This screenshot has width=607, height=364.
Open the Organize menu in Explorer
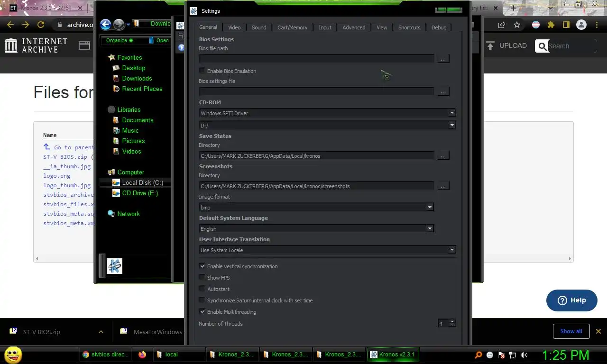[120, 40]
